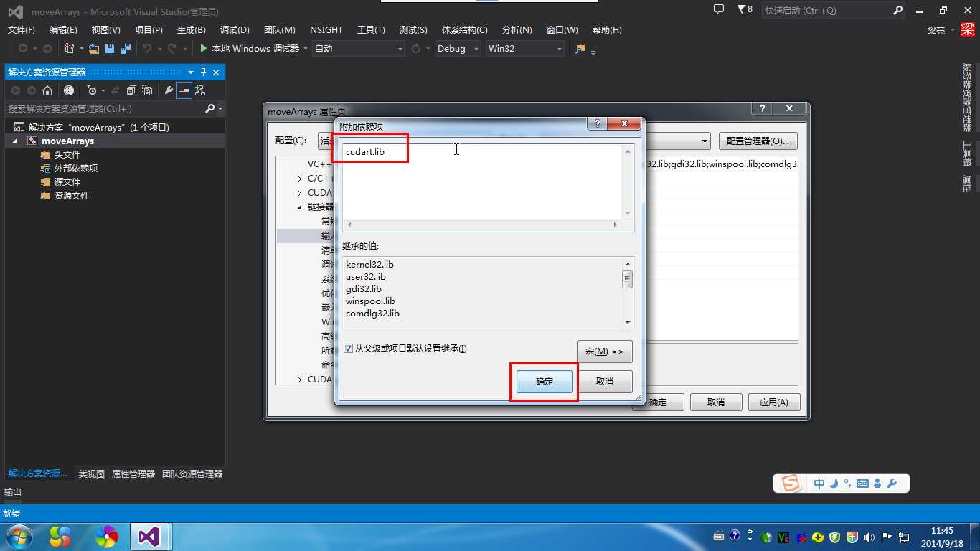This screenshot has height=551, width=980.
Task: Open the Solution Explorer window options arrow
Action: tap(191, 72)
